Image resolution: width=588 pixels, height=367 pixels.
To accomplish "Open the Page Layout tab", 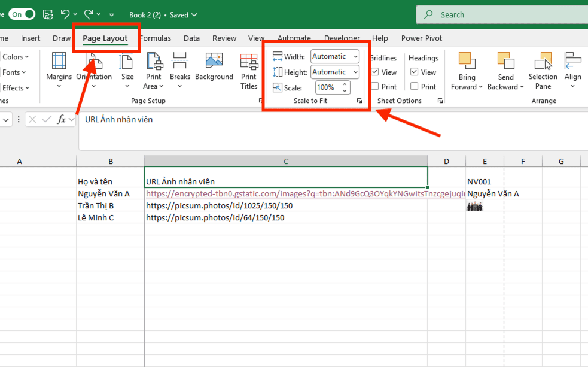I will point(105,38).
